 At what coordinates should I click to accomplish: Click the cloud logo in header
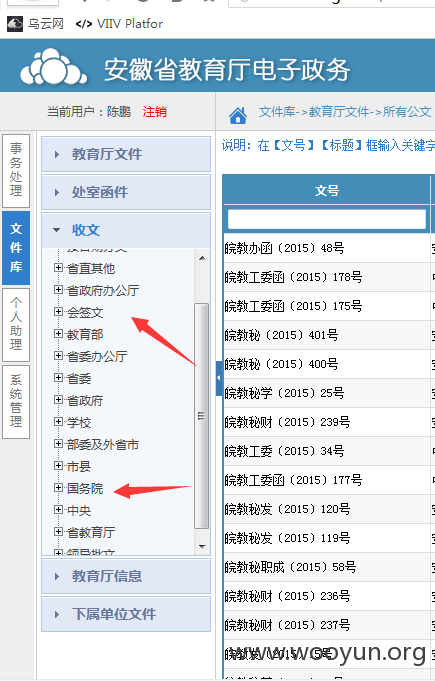[x=54, y=67]
